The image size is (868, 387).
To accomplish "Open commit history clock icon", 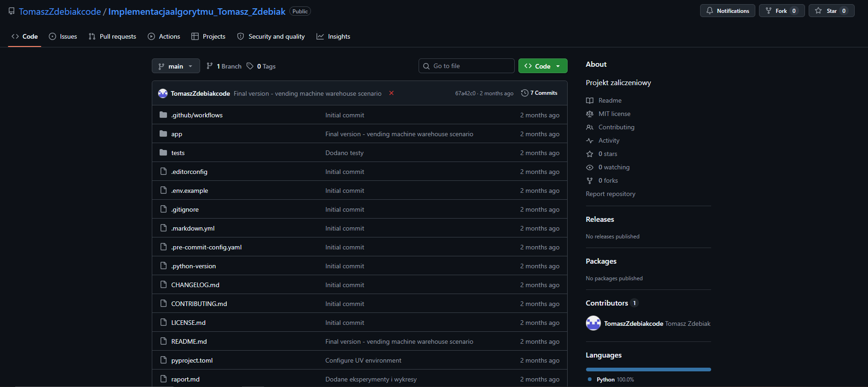I will tap(524, 93).
